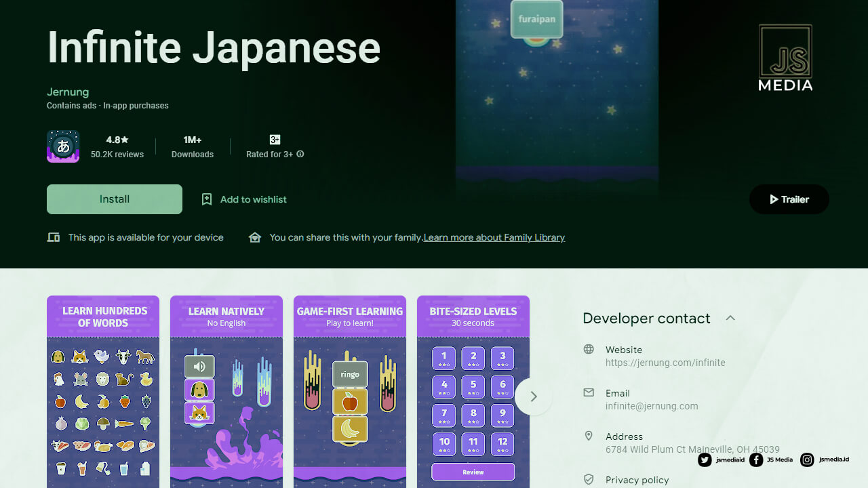Click the device availability icon
The height and width of the screenshot is (488, 868).
pyautogui.click(x=53, y=237)
